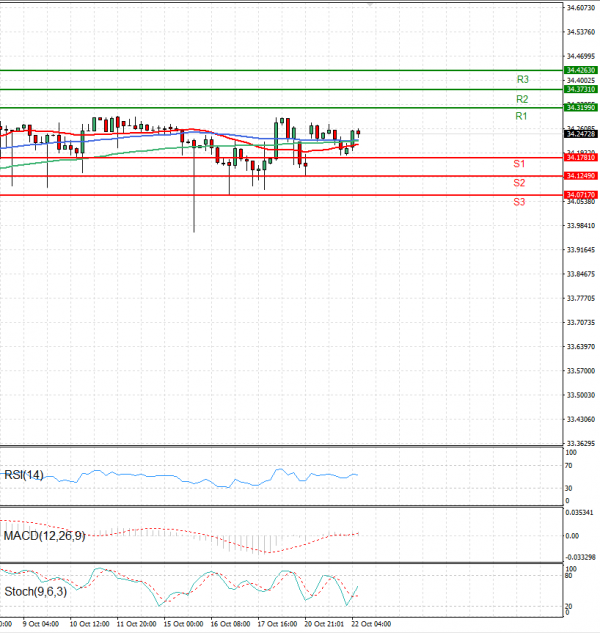Image resolution: width=600 pixels, height=633 pixels.
Task: Click the 10 Oct 12:00 time label
Action: [x=89, y=624]
